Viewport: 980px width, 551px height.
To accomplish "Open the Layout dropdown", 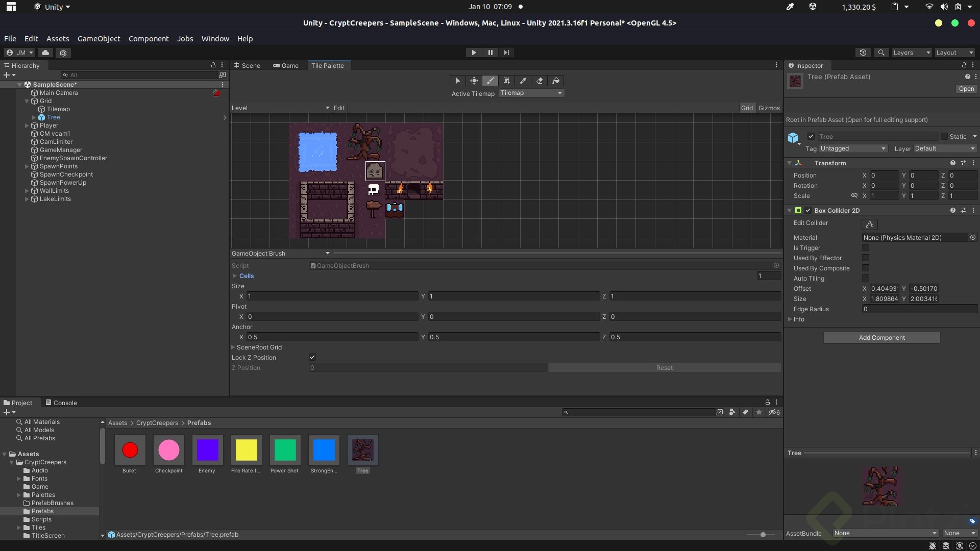I will click(x=954, y=53).
